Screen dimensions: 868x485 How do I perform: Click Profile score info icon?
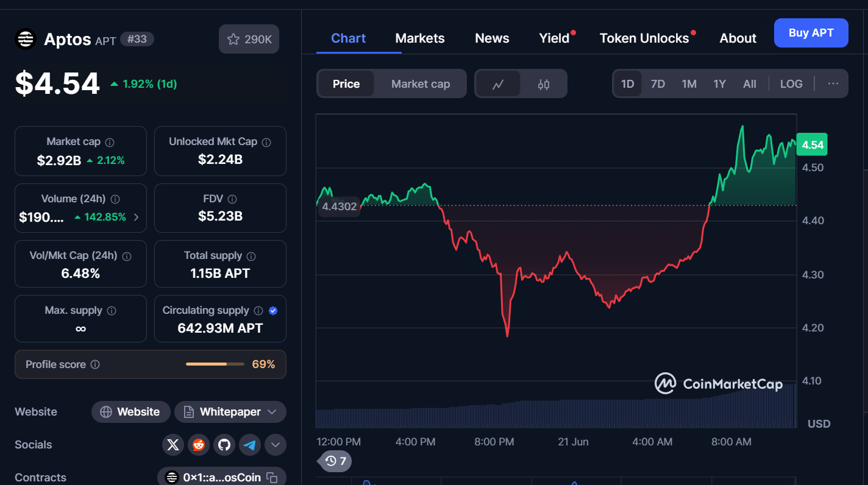[x=95, y=364]
